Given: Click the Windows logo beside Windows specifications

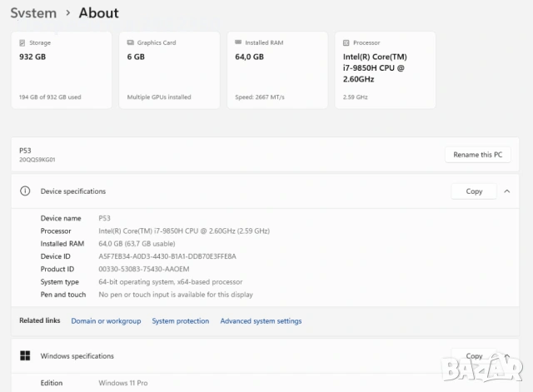Looking at the screenshot, I should click(25, 356).
